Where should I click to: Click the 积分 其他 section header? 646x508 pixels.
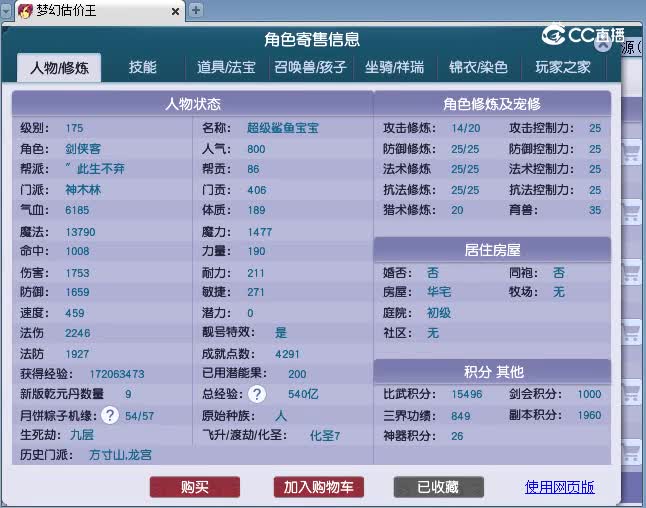pyautogui.click(x=492, y=372)
